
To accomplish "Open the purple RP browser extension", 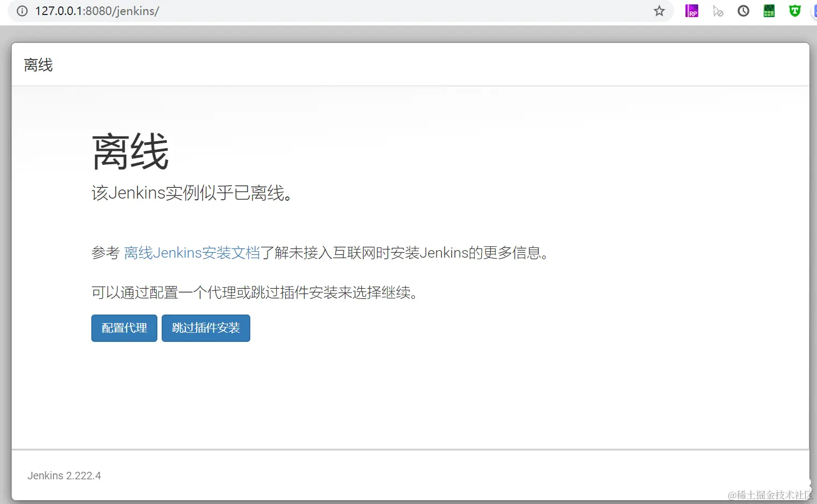I will (x=692, y=11).
